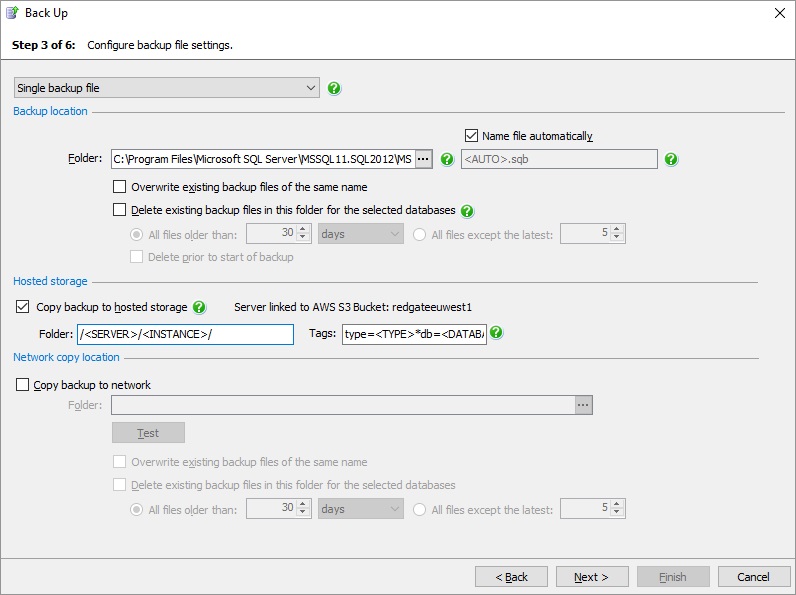
Task: Click help icon after Delete existing backup files option
Action: (x=466, y=211)
